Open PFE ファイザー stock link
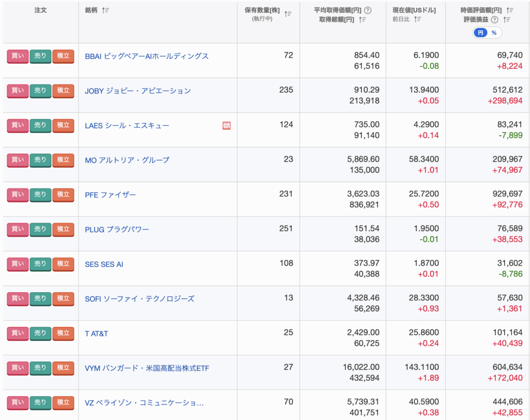This screenshot has height=420, width=530. (110, 195)
